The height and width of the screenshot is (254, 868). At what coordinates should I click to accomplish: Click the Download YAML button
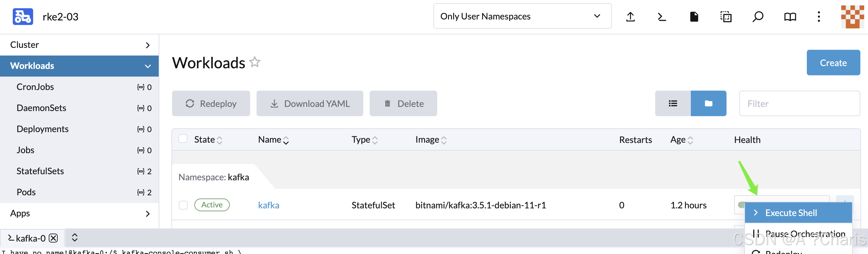(310, 104)
